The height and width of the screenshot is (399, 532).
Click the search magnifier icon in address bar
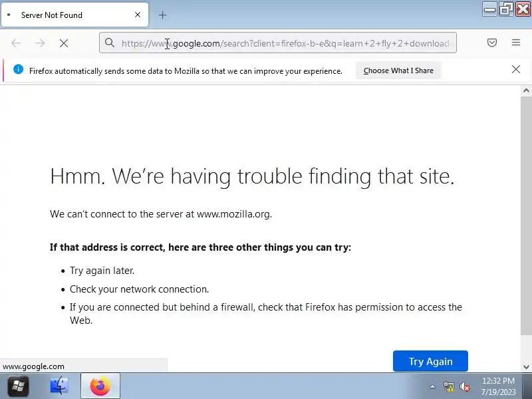109,43
